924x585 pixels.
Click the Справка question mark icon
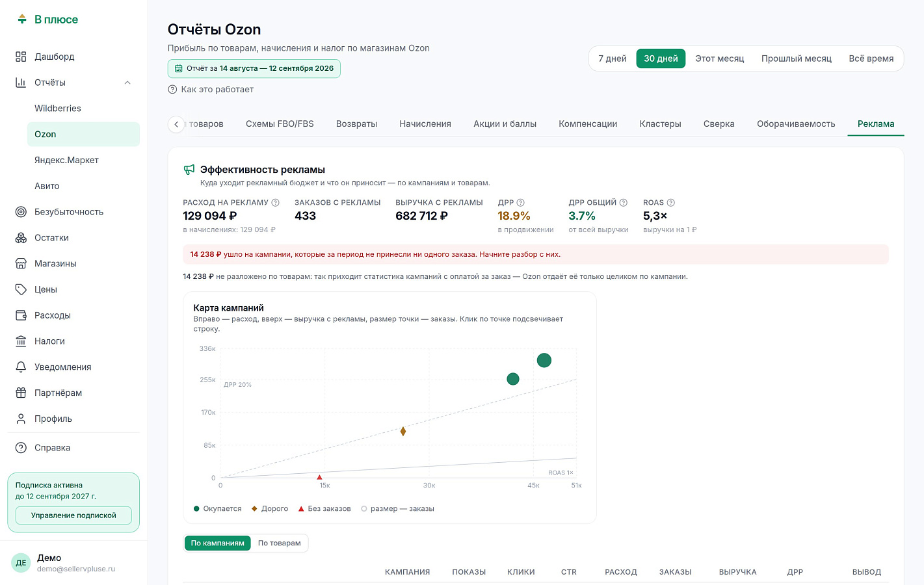tap(21, 448)
